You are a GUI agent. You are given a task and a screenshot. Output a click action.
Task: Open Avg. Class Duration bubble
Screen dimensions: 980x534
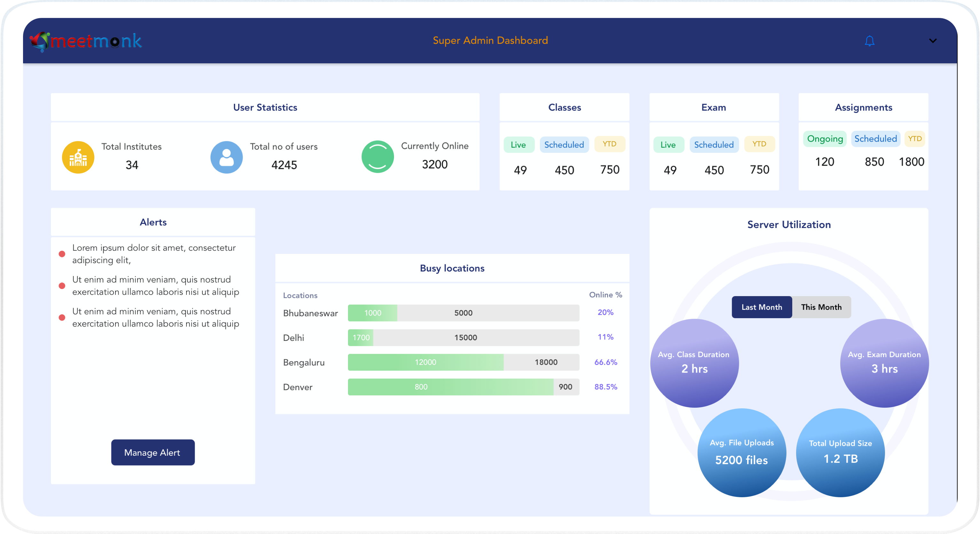(694, 363)
